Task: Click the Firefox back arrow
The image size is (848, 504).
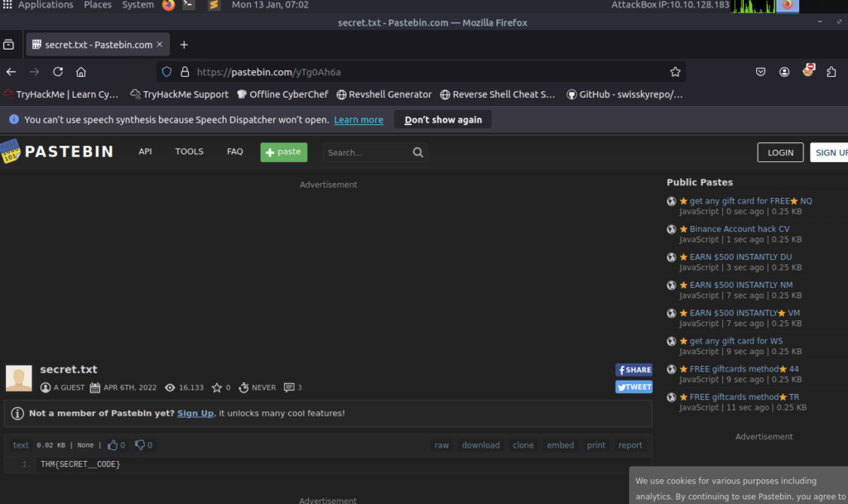Action: click(11, 72)
